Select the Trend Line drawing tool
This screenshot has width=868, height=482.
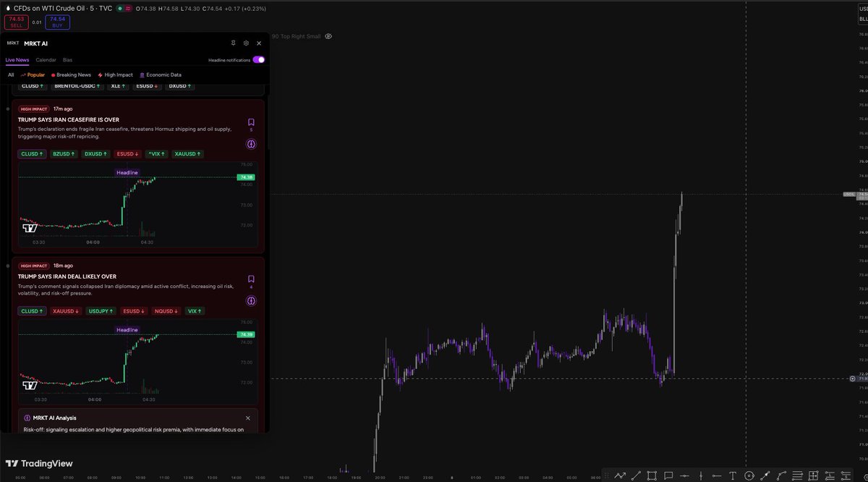pyautogui.click(x=636, y=475)
